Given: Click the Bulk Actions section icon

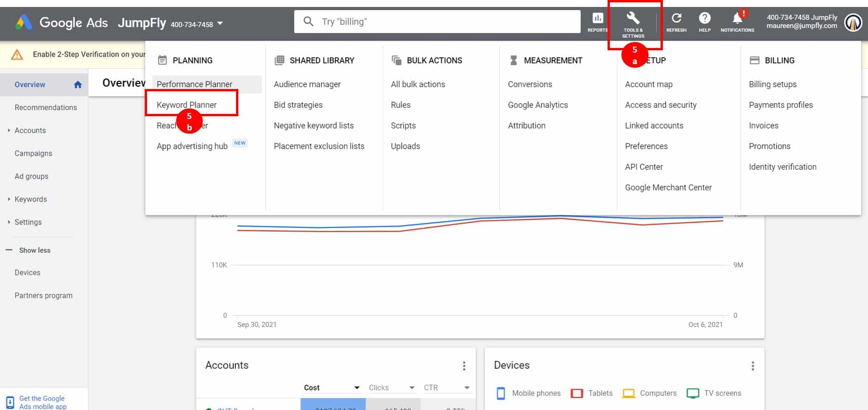Looking at the screenshot, I should point(396,60).
